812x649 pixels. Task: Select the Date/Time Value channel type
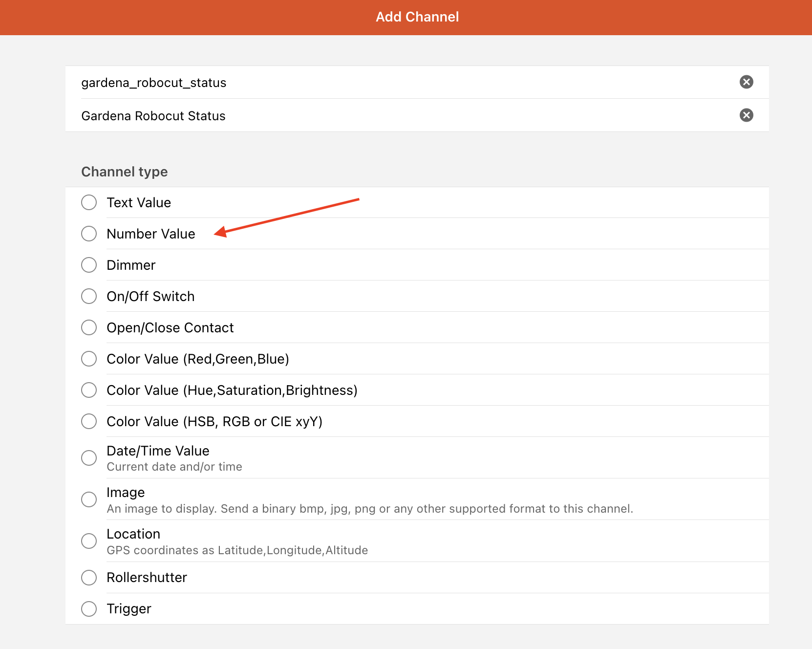[x=89, y=458]
